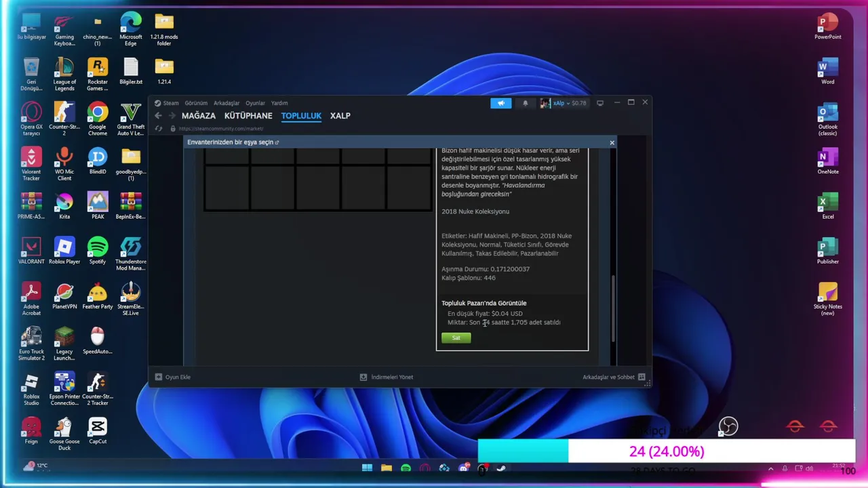Click the steamcommunity.com/market URL field
868x488 pixels.
coord(221,128)
